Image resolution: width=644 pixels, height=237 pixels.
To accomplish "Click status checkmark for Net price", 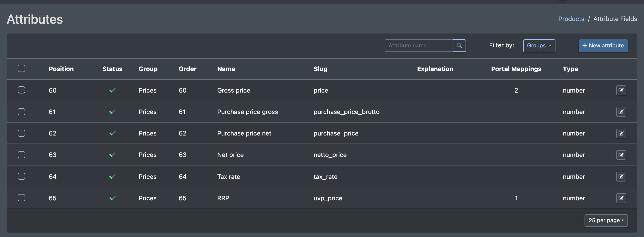I will pyautogui.click(x=112, y=155).
